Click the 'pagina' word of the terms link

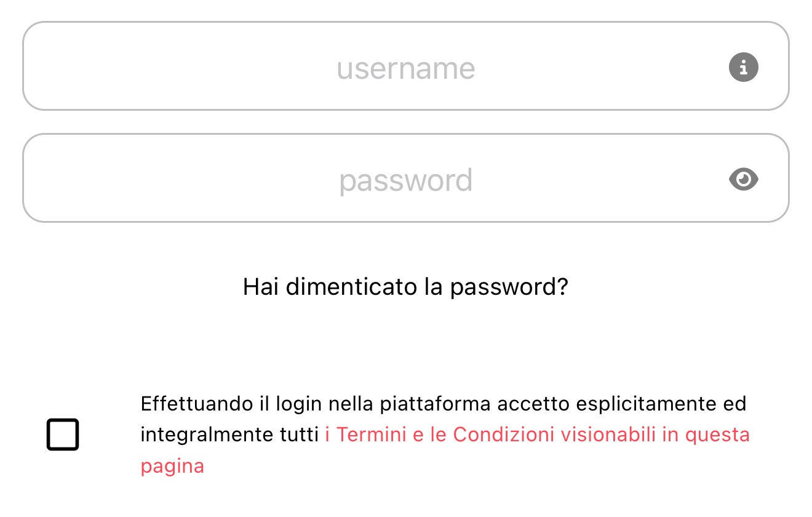(172, 467)
